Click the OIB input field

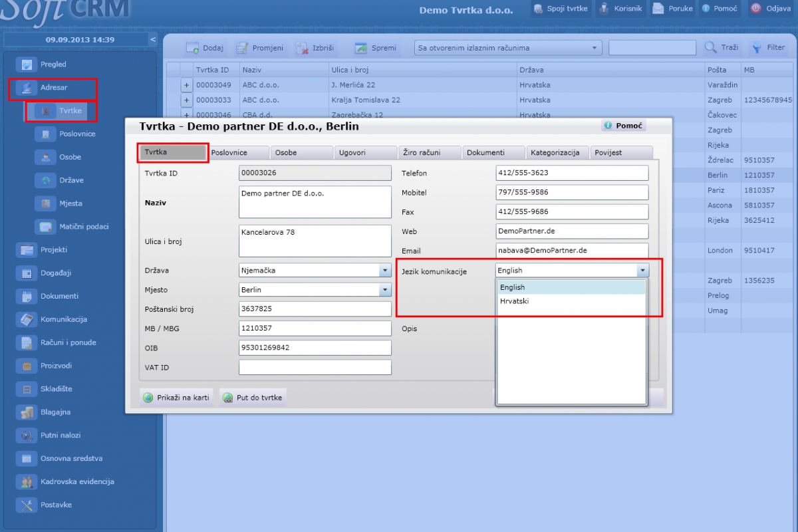pyautogui.click(x=315, y=348)
